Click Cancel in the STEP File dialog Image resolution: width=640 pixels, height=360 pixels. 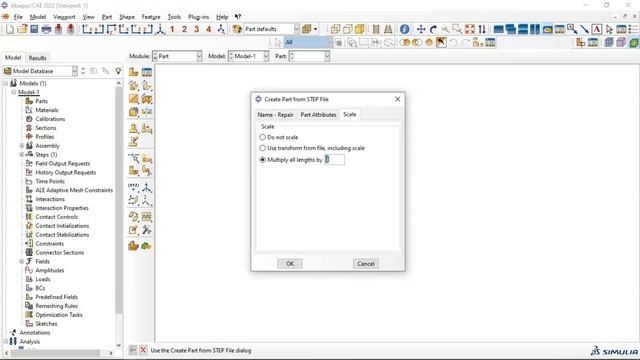[365, 264]
